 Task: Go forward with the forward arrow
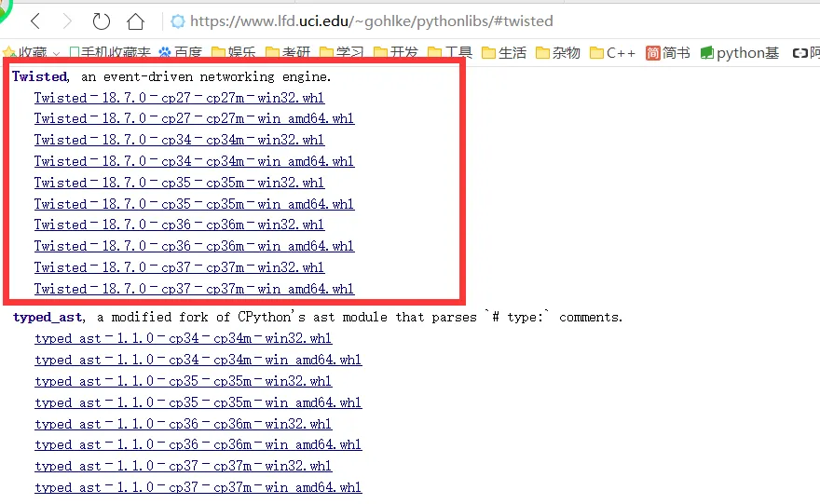(x=67, y=21)
